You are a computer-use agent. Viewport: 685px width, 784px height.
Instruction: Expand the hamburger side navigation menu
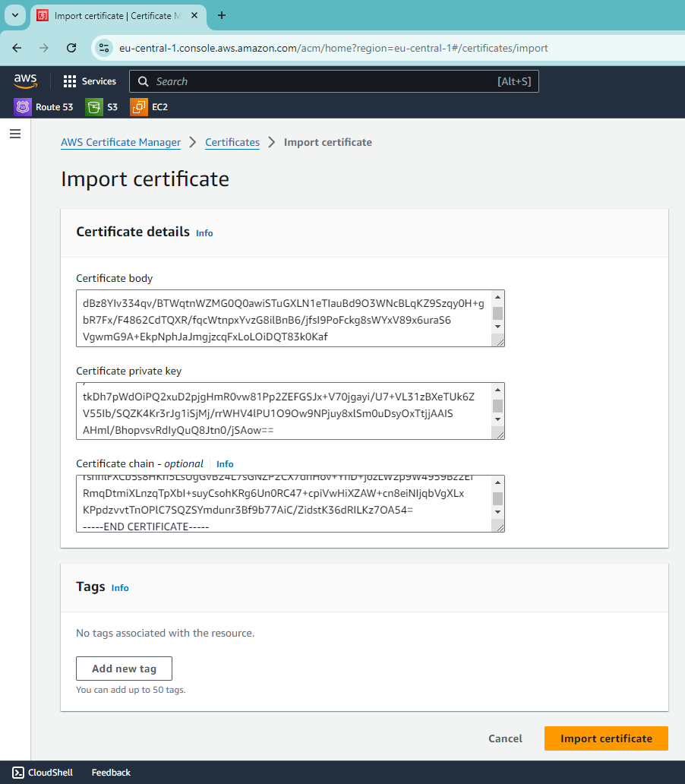tap(15, 134)
